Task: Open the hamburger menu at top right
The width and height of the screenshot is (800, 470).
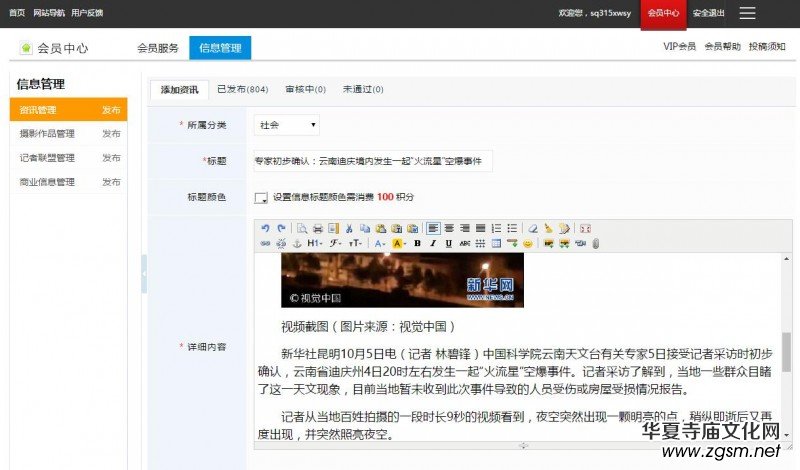Action: click(747, 13)
